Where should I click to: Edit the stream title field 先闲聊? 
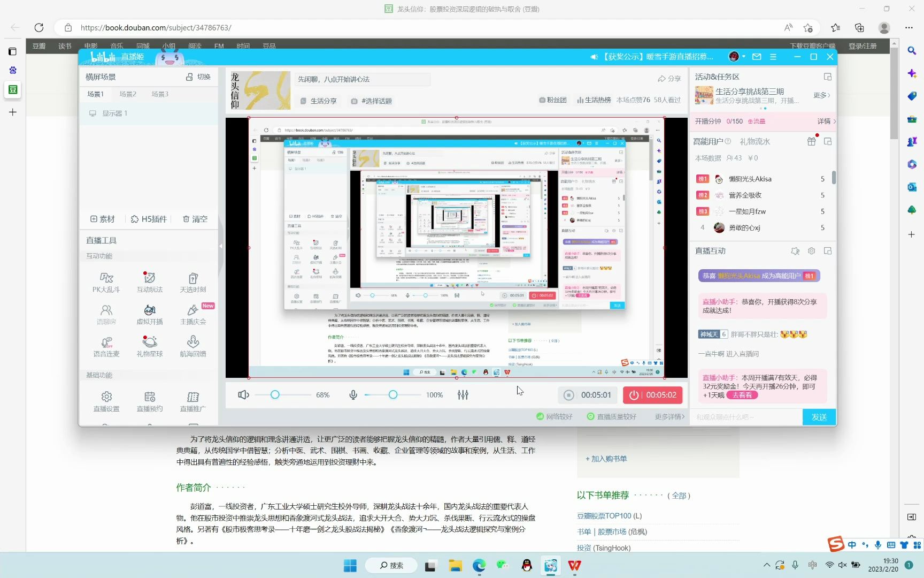coord(363,79)
